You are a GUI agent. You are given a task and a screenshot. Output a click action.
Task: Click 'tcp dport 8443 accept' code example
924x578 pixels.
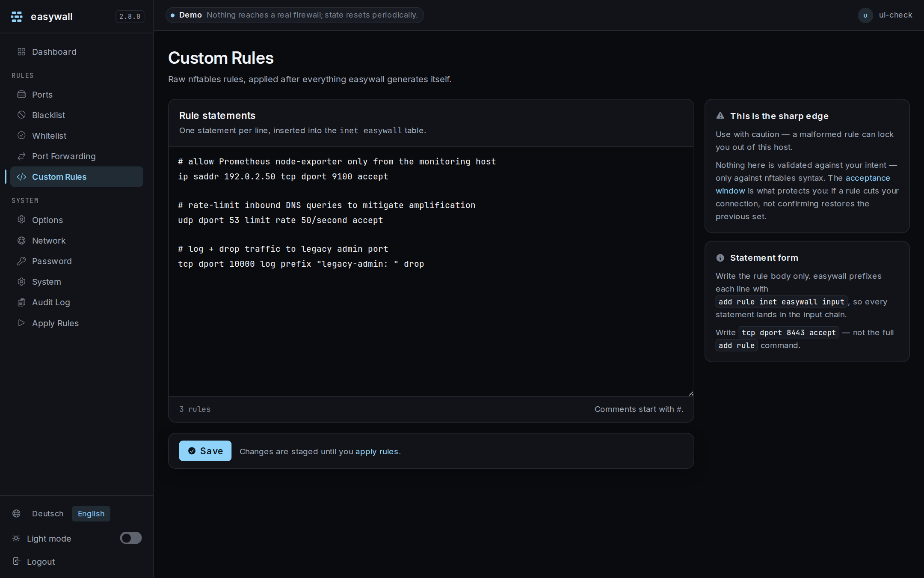[x=788, y=332]
